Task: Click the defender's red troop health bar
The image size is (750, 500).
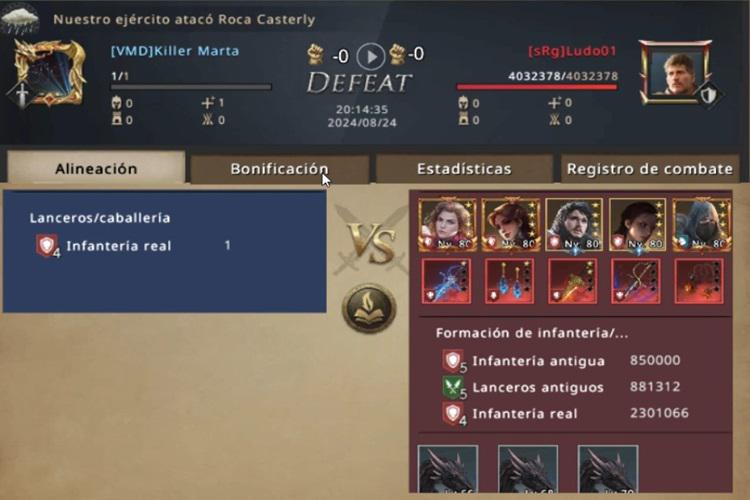Action: [537, 87]
